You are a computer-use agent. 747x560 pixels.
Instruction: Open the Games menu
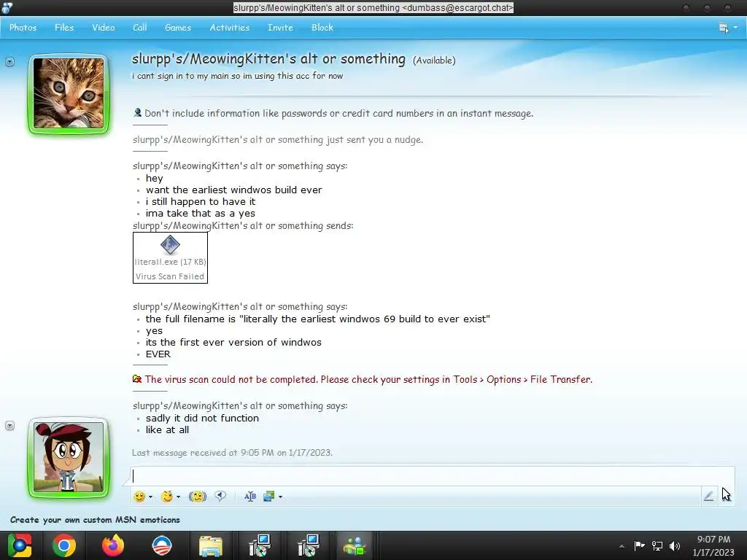click(x=178, y=28)
